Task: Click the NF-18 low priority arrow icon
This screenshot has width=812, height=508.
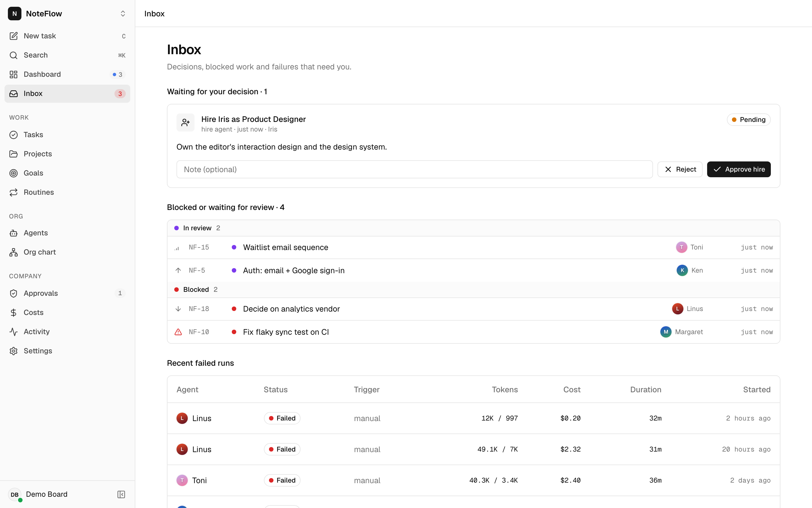Action: tap(178, 309)
